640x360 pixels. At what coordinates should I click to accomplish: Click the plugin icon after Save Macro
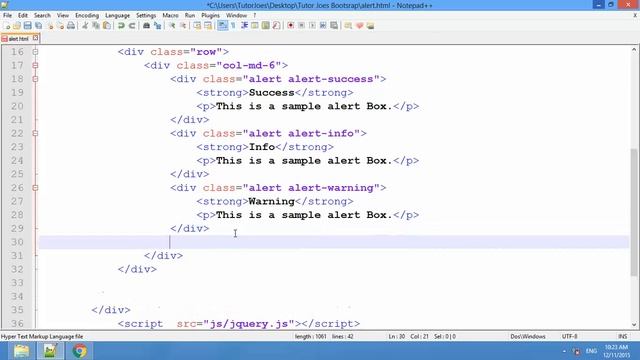click(348, 26)
